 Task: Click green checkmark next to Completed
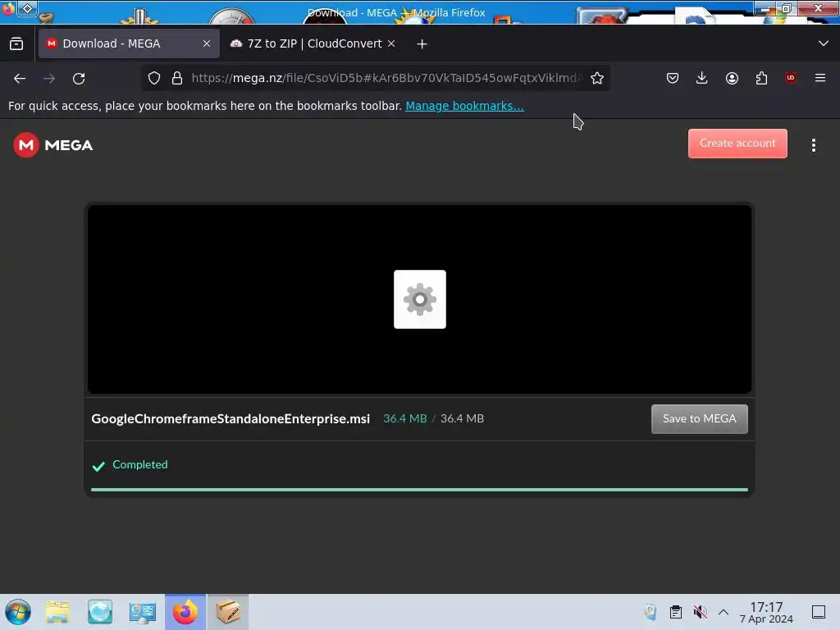point(98,466)
